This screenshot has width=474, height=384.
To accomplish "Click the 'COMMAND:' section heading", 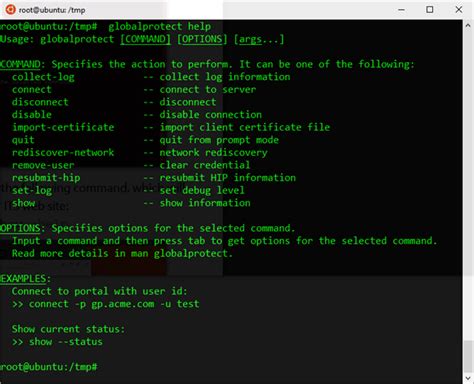I will click(x=23, y=64).
